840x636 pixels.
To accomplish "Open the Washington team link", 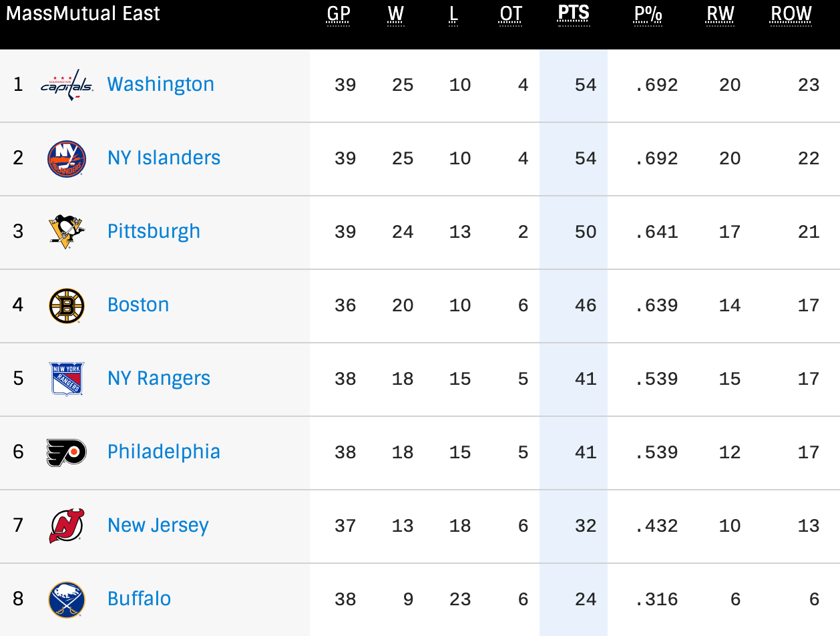I will (161, 84).
